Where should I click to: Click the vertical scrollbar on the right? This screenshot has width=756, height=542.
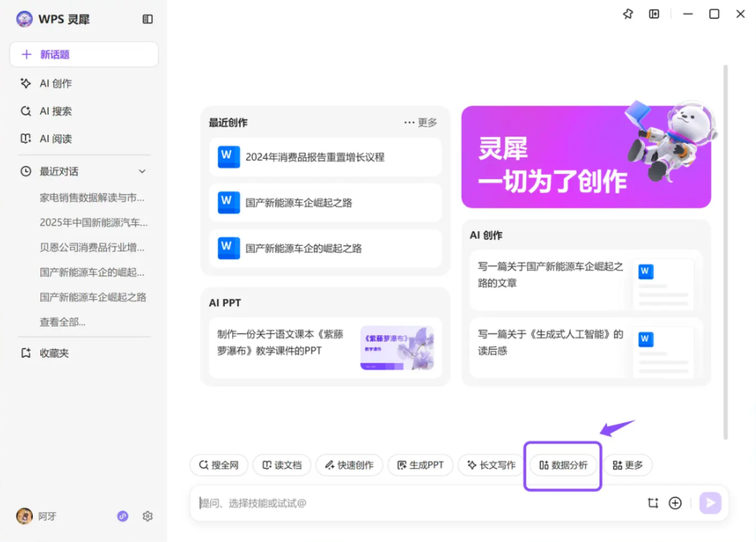coord(725,253)
